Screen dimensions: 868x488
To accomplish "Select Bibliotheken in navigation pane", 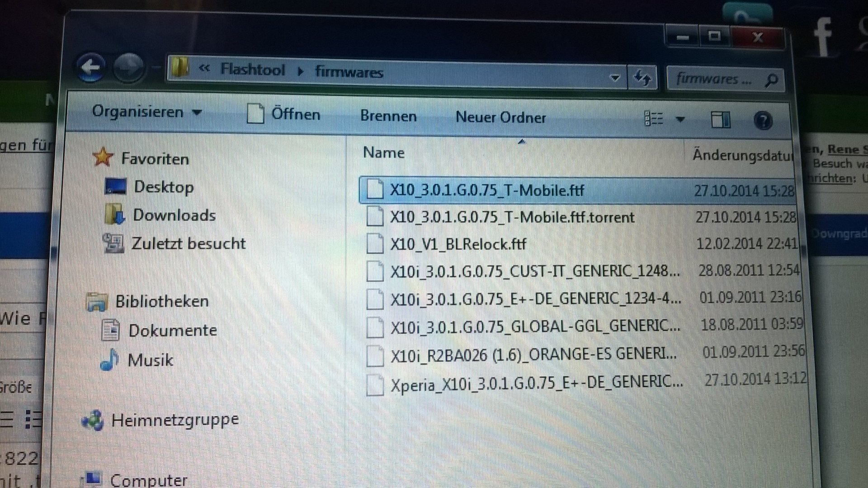I will pyautogui.click(x=162, y=301).
